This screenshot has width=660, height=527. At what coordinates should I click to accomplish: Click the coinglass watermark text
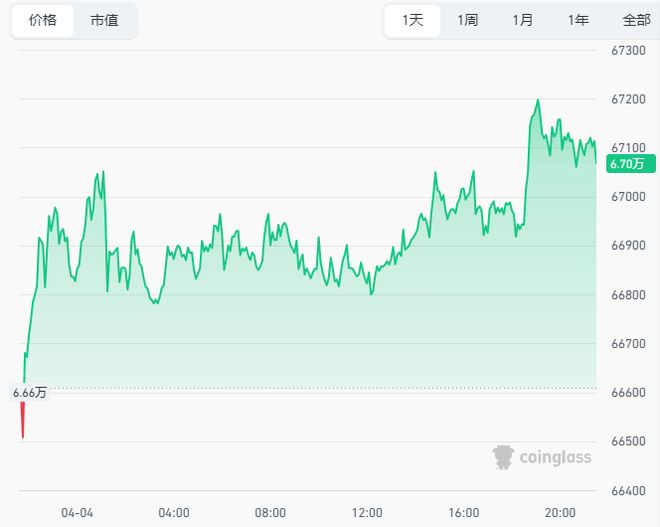[x=555, y=458]
